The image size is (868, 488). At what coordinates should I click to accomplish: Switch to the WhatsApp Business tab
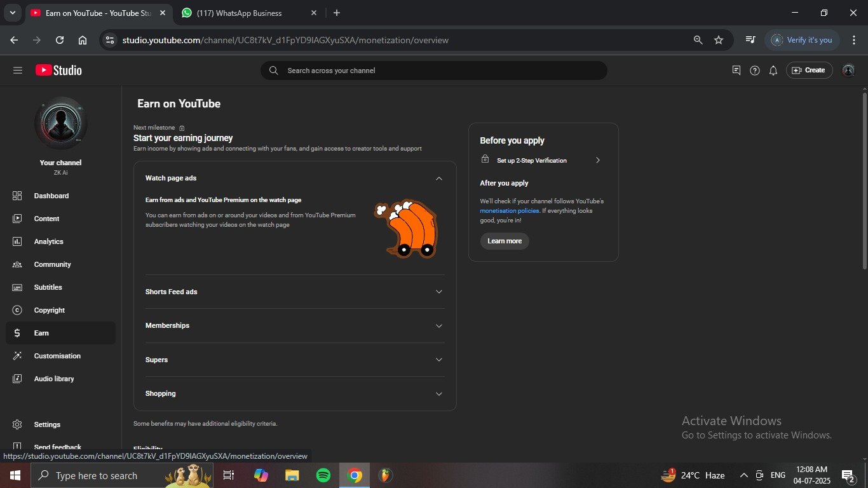click(x=250, y=13)
